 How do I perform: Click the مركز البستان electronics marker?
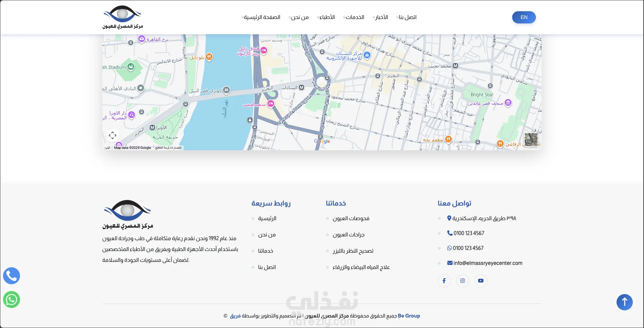(x=367, y=55)
